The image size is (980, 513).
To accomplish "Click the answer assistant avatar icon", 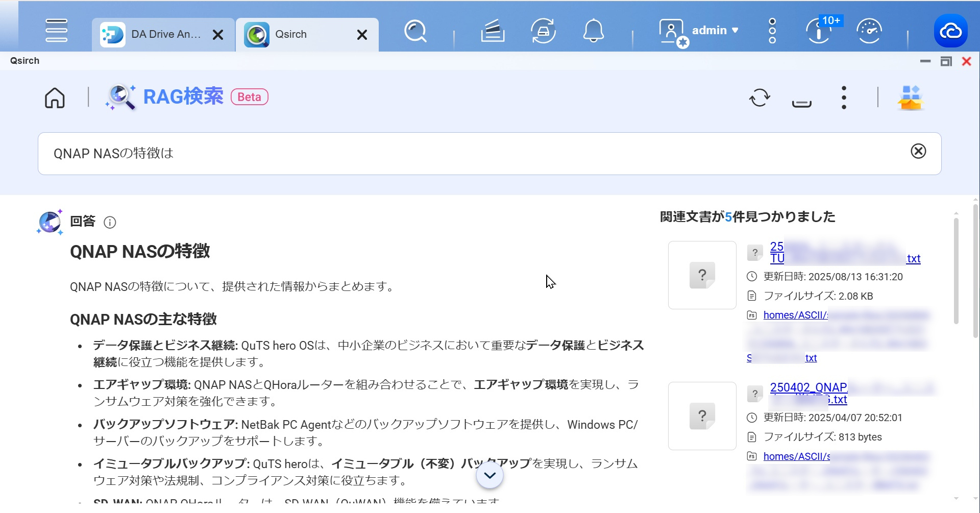I will point(50,222).
